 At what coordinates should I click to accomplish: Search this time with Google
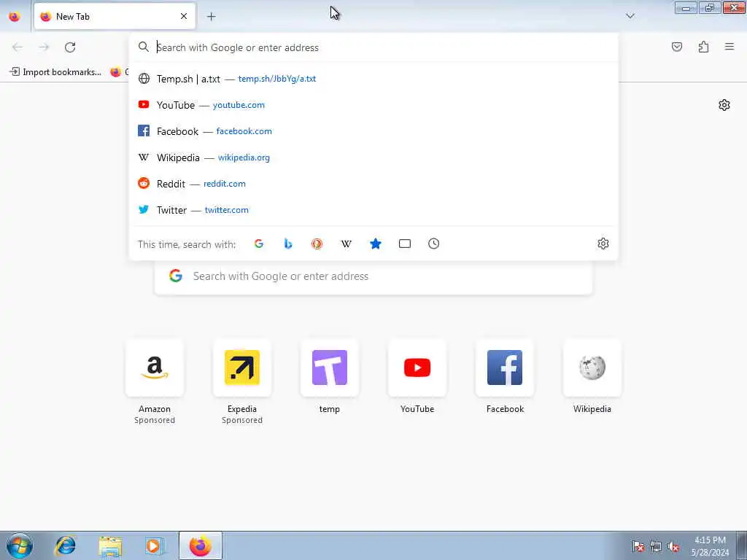[x=259, y=244]
